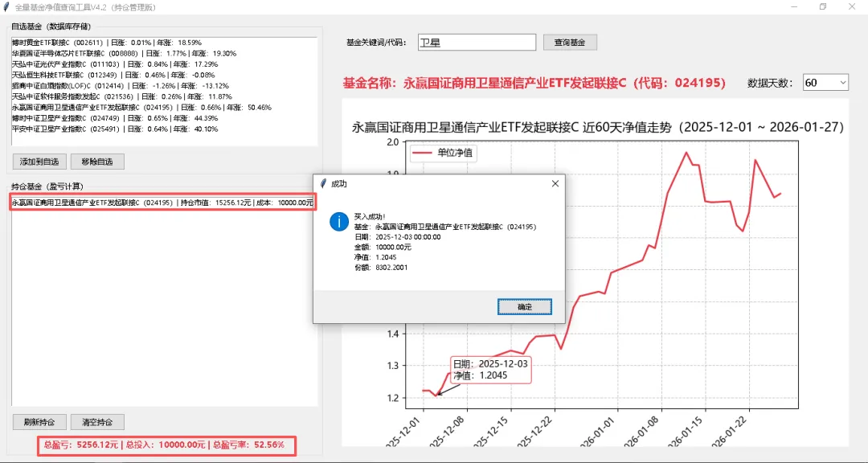Click the 刷新持仓 button
The height and width of the screenshot is (463, 868).
pyautogui.click(x=39, y=422)
